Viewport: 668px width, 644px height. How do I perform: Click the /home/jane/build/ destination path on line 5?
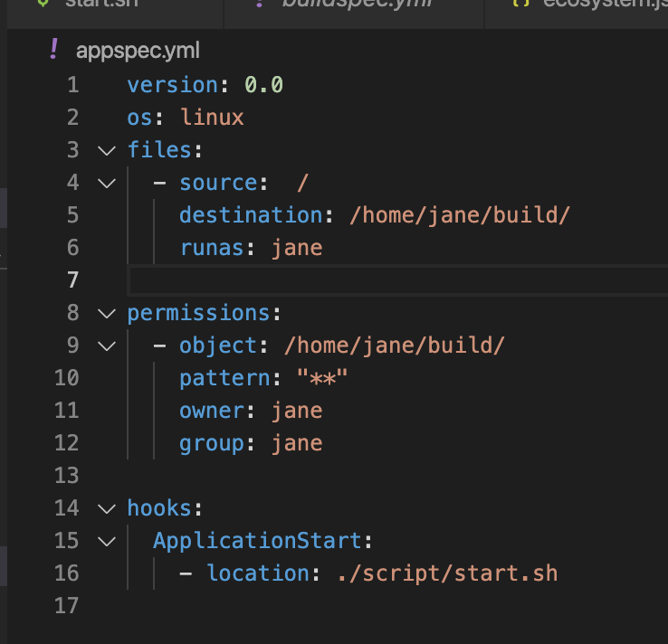[x=460, y=215]
